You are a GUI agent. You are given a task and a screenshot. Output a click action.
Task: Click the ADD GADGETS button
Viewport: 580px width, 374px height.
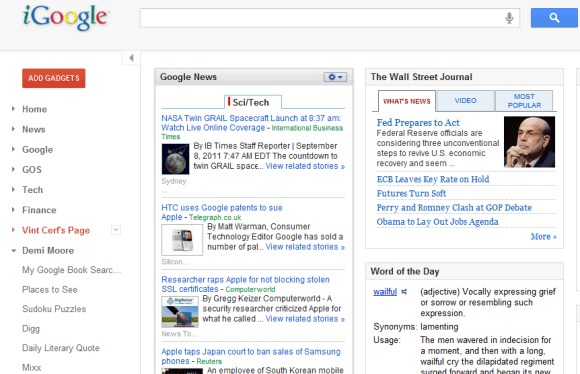coord(54,78)
